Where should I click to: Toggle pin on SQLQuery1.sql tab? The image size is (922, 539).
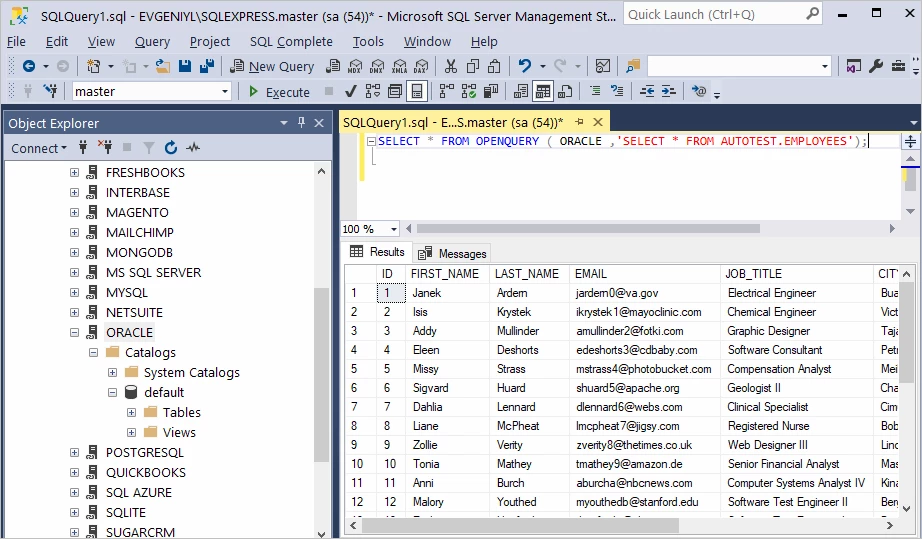click(x=579, y=122)
